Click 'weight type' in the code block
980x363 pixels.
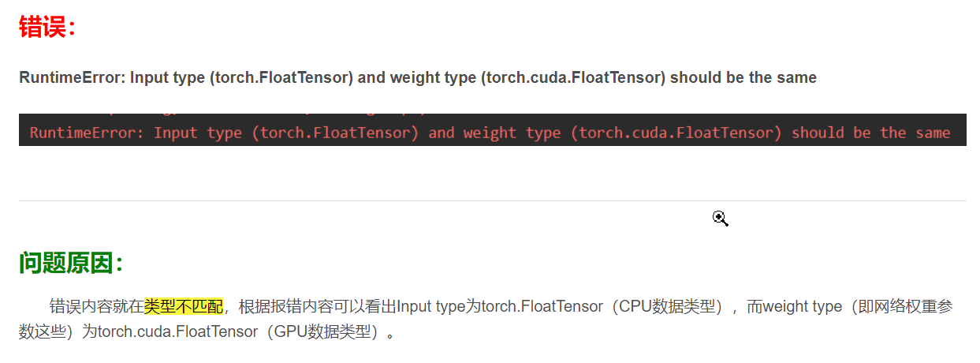point(512,133)
